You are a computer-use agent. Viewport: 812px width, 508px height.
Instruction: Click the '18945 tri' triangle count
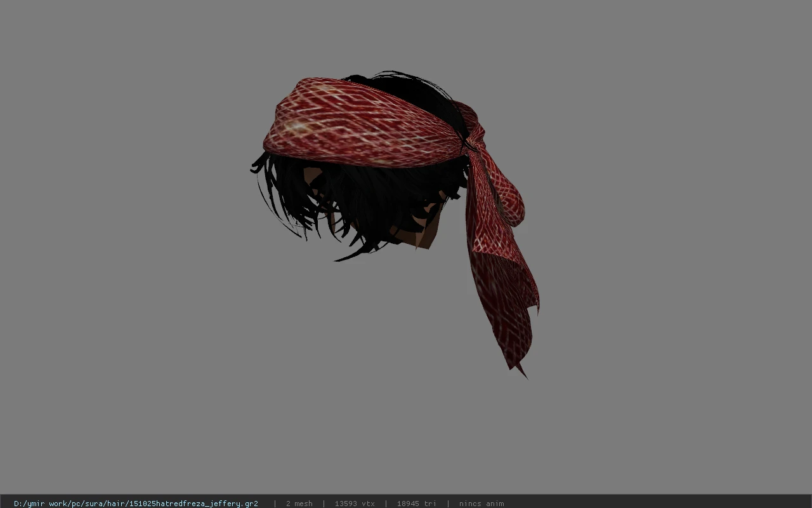point(416,504)
